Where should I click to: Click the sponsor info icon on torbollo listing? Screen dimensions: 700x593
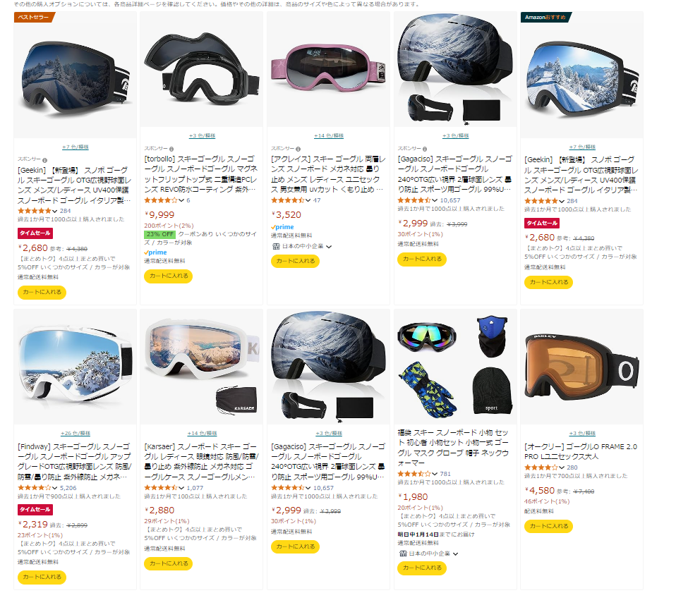pos(171,149)
